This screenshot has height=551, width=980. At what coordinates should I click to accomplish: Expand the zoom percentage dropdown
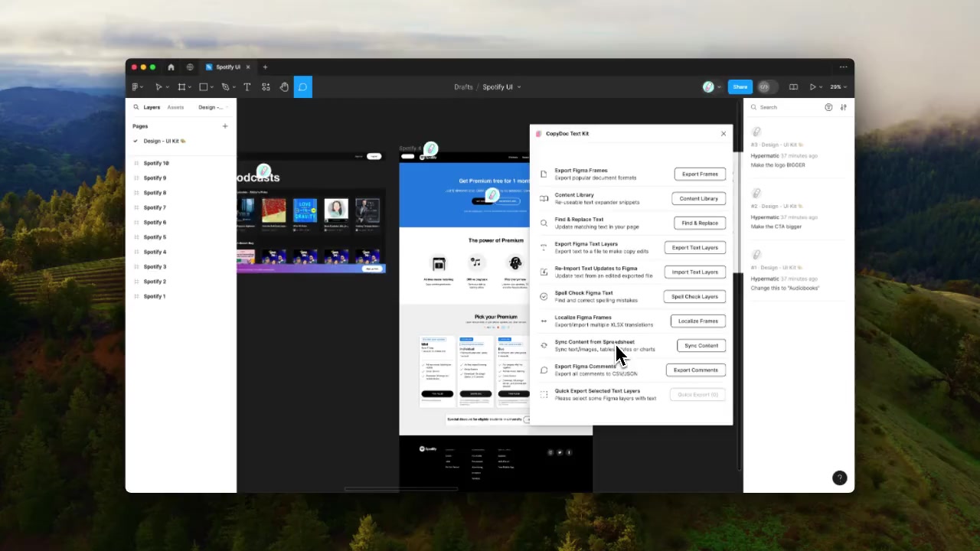click(x=838, y=87)
